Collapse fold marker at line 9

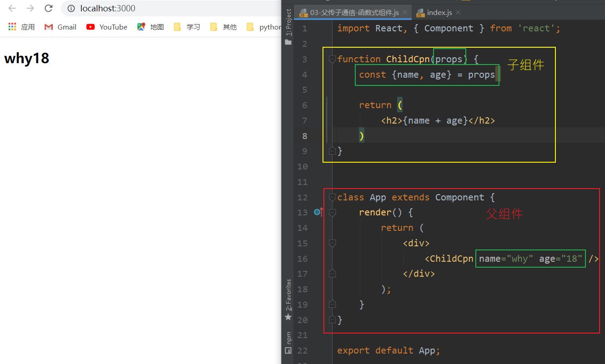point(332,150)
